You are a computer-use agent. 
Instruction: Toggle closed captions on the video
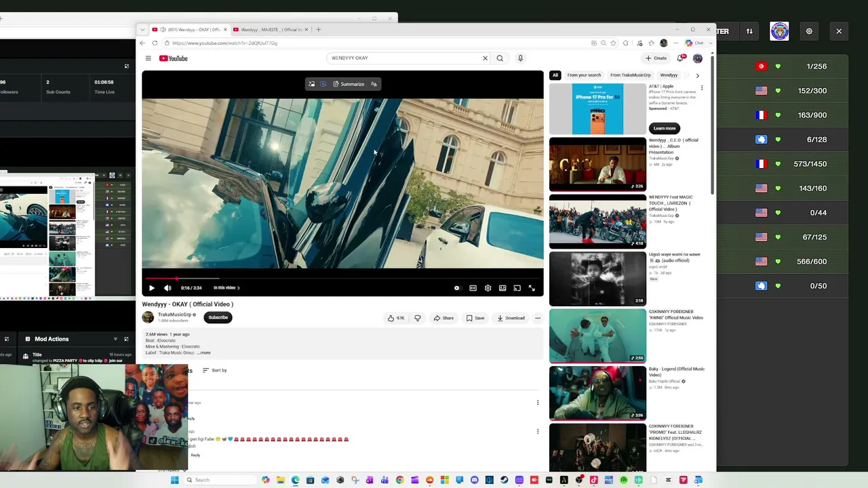(473, 288)
